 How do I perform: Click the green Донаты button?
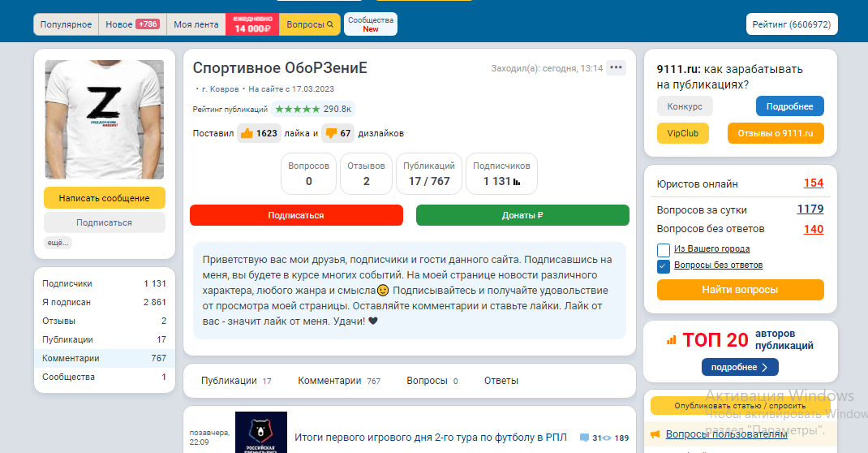click(x=522, y=215)
